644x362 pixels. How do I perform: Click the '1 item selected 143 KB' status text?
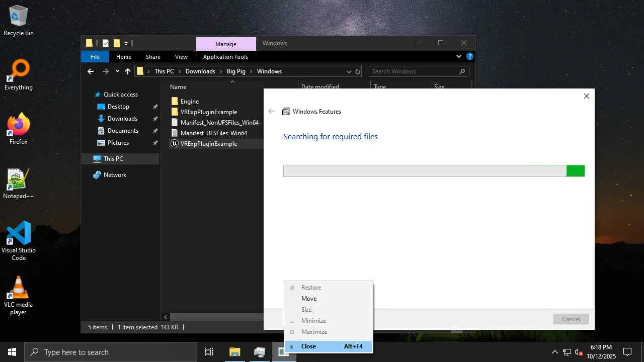[x=148, y=327]
